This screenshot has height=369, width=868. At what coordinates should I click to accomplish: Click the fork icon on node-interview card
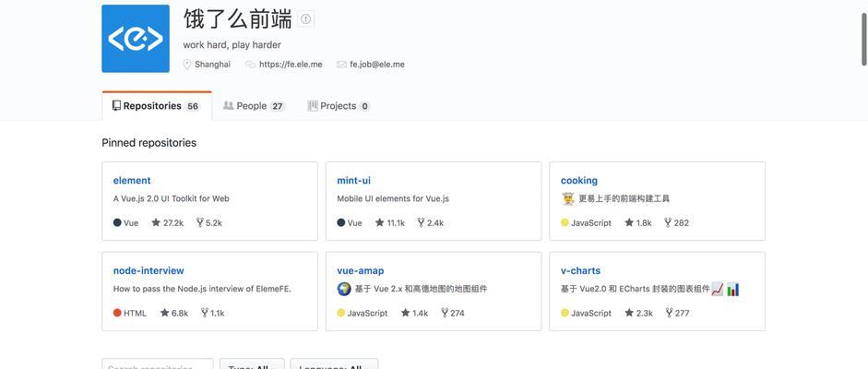[x=204, y=313]
